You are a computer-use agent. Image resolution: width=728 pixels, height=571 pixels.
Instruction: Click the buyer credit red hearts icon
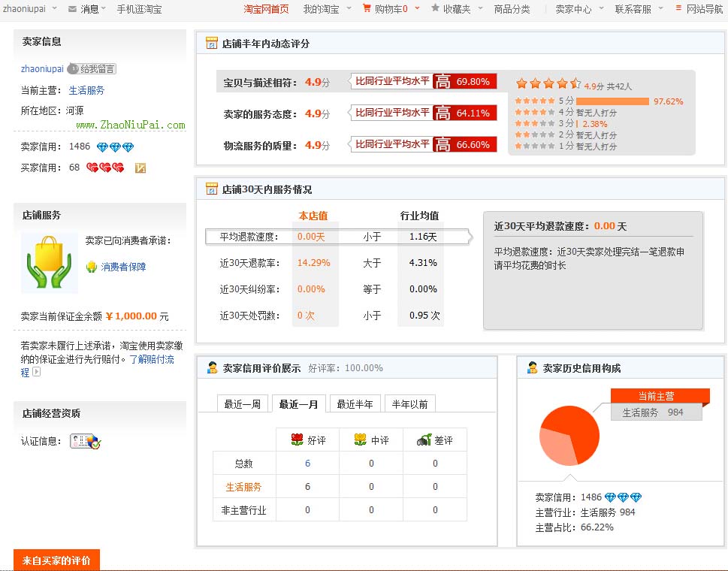tap(105, 168)
